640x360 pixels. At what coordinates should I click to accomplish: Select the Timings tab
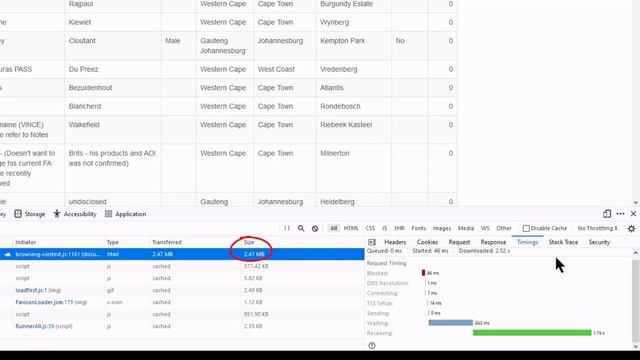[x=527, y=242]
